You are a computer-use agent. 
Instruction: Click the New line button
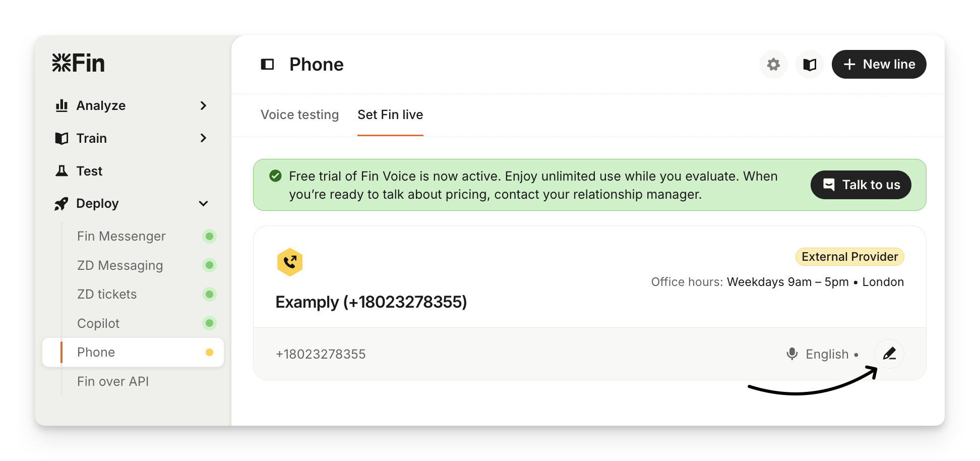(x=879, y=65)
